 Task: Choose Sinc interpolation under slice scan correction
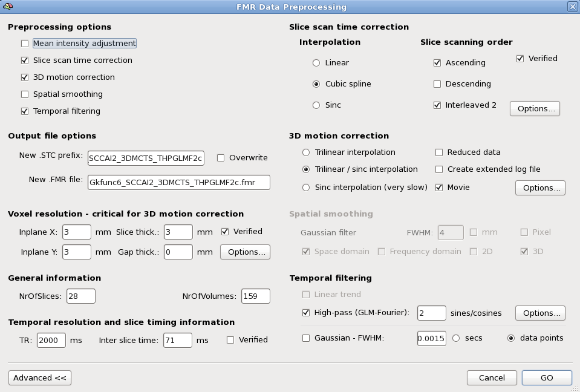[316, 105]
